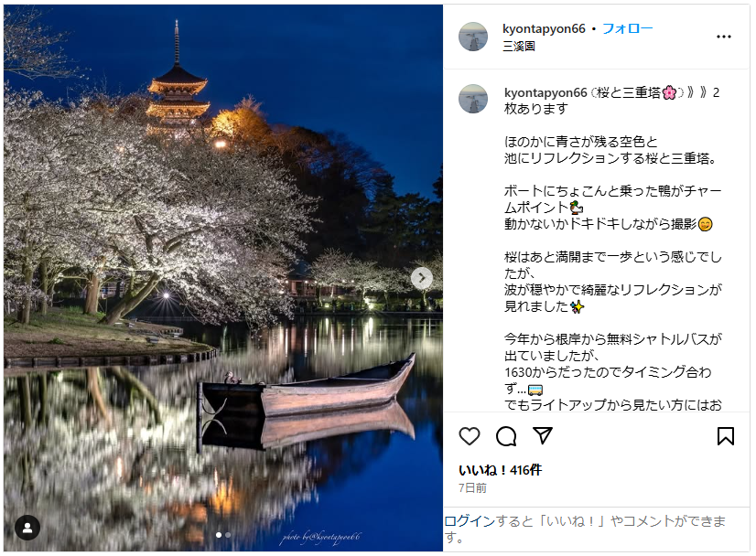The height and width of the screenshot is (556, 756).
Task: Select the first carousel dot indicator
Action: tap(219, 535)
